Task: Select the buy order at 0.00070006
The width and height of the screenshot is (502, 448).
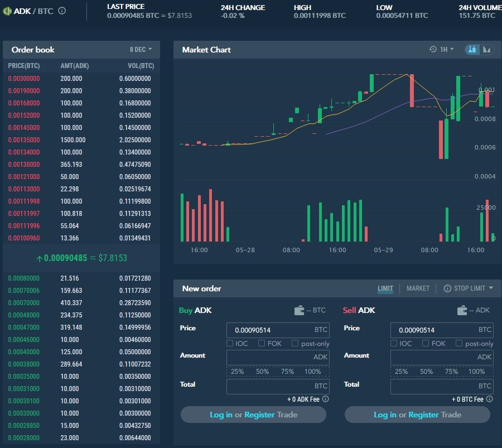Action: (81, 291)
